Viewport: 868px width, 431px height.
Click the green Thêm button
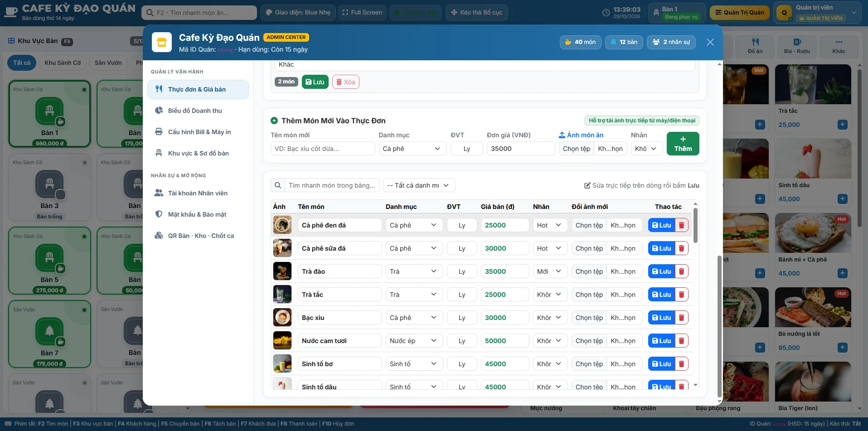[x=683, y=144]
